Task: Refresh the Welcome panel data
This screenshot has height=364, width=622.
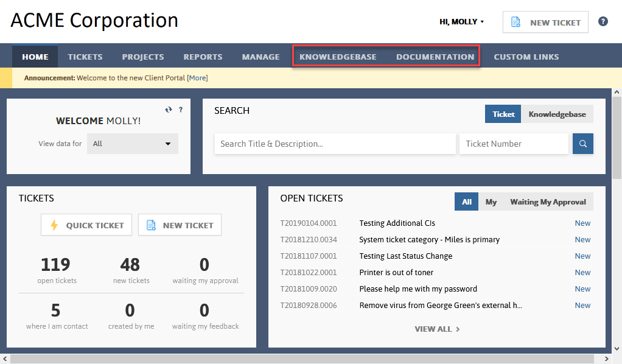Action: tap(169, 110)
